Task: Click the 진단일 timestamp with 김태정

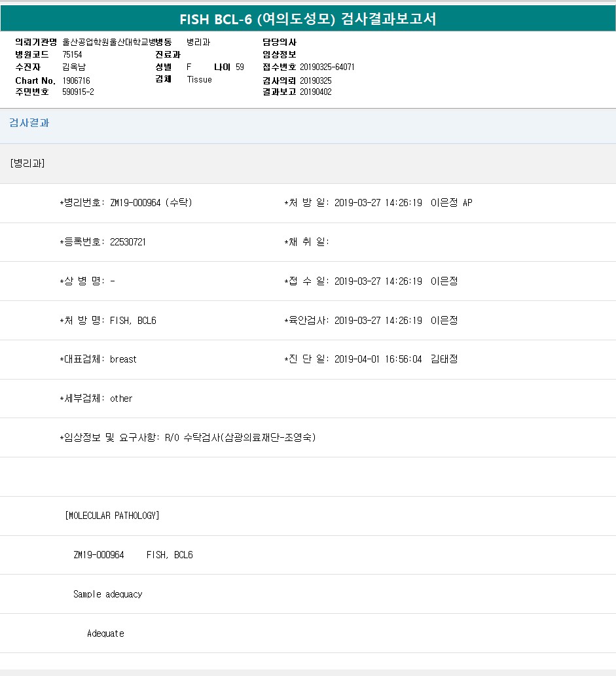Action: [x=395, y=359]
